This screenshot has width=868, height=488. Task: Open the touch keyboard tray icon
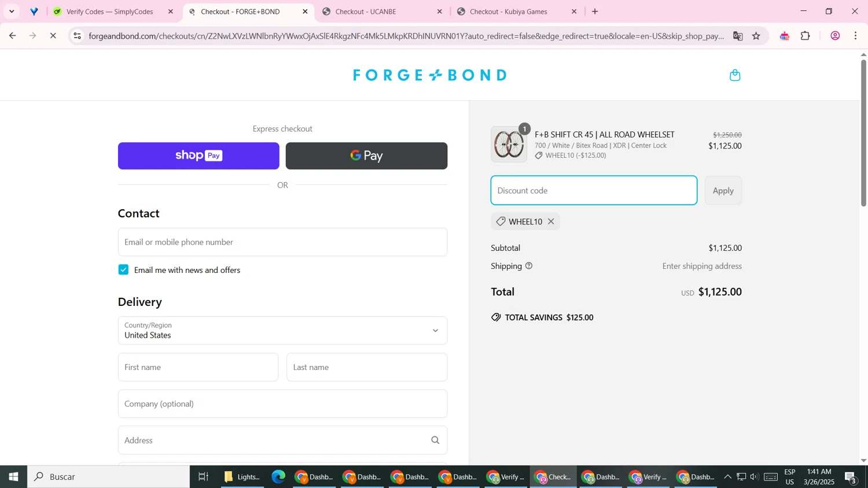click(x=771, y=477)
